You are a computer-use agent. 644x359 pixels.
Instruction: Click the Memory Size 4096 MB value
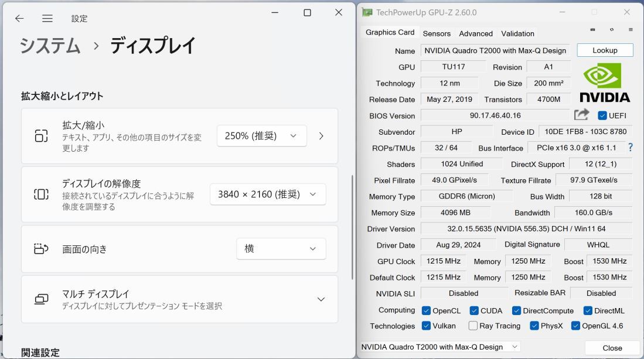(x=455, y=213)
